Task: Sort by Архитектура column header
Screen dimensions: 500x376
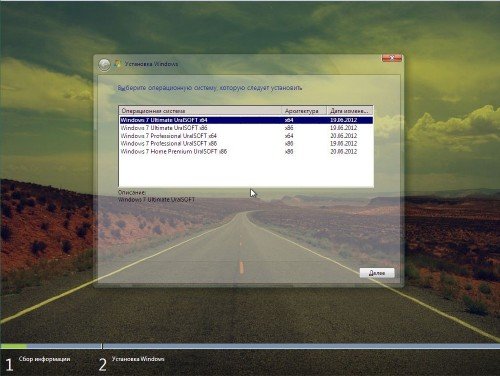Action: tap(304, 111)
